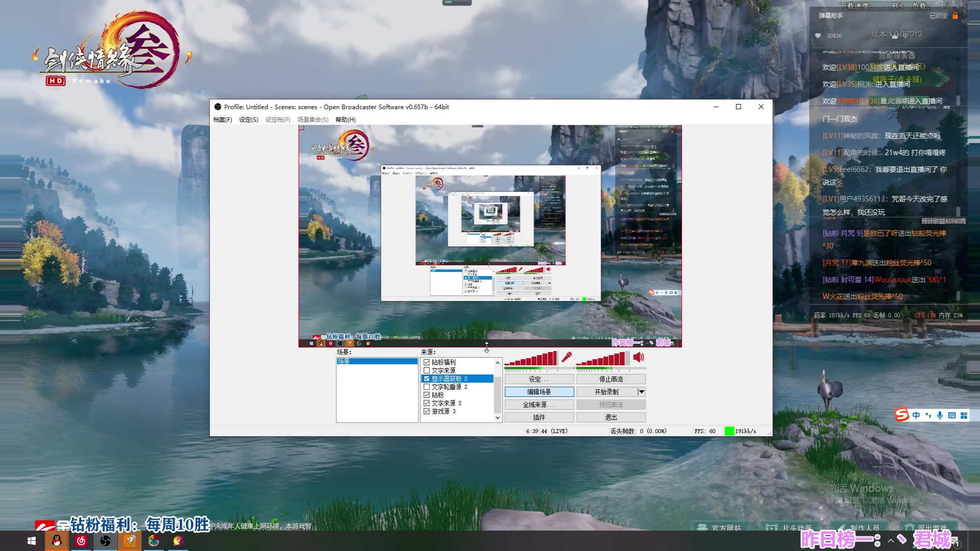The image size is (980, 551).
Task: Switch to OBS via taskbar icon
Action: click(106, 541)
